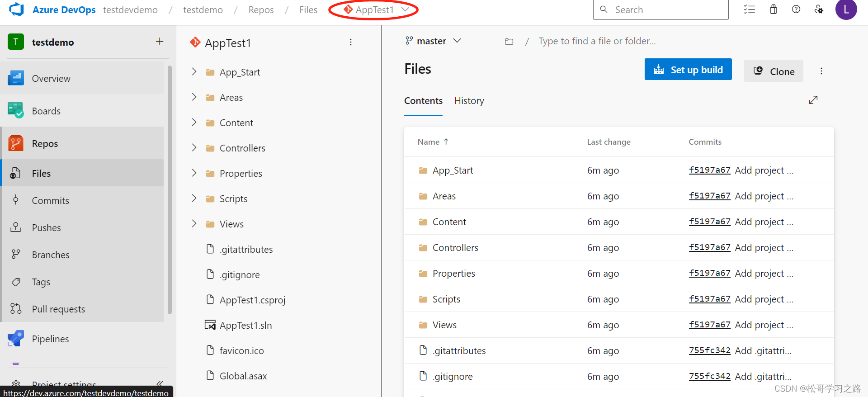Go to Commits under Repos

click(x=83, y=200)
